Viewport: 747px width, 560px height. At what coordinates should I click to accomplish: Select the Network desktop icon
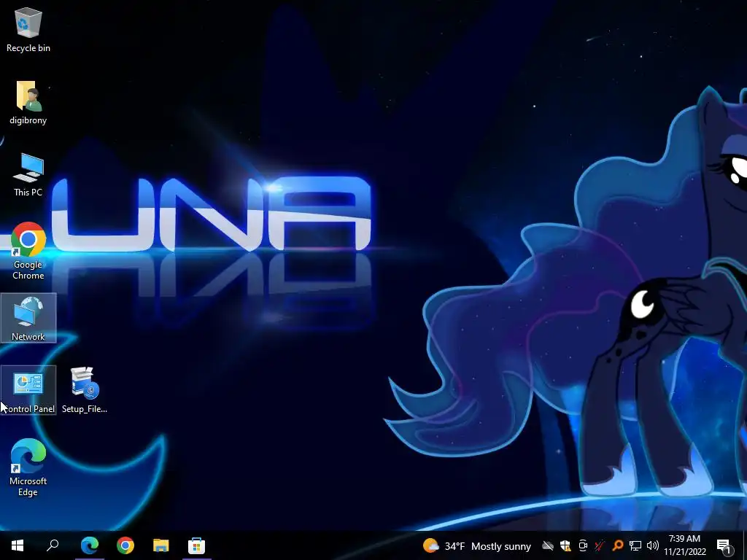[x=28, y=318]
